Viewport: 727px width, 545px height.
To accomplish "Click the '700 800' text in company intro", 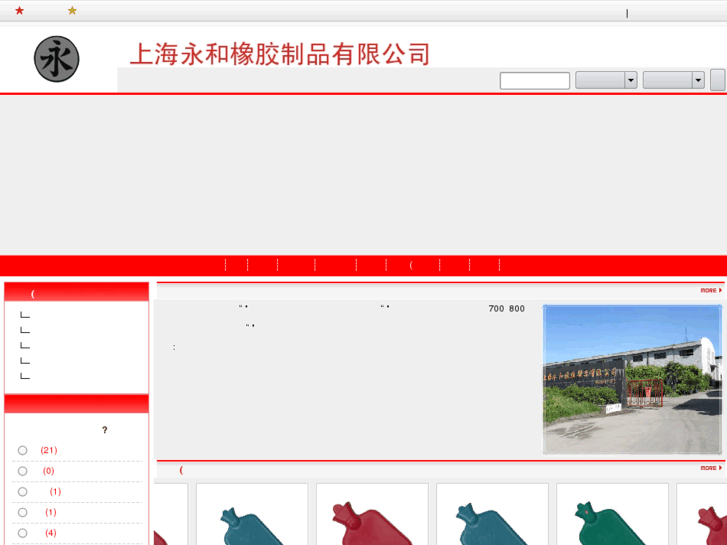I will (506, 309).
